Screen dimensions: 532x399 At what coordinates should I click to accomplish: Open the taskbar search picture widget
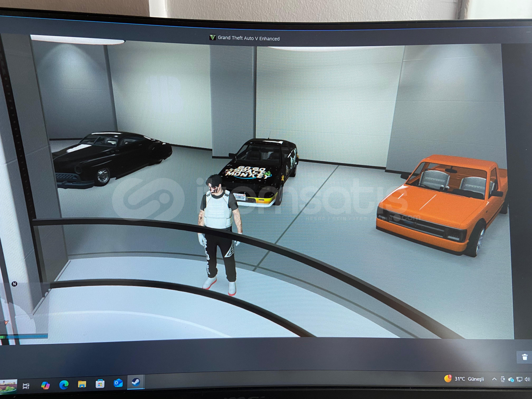point(8,386)
